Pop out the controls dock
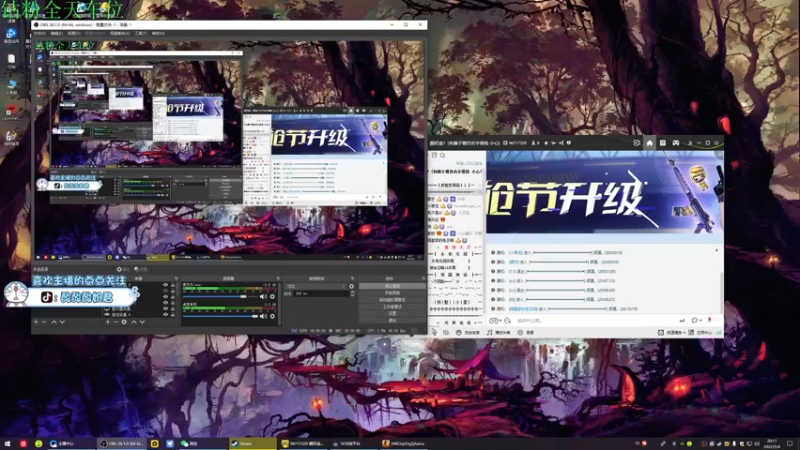The image size is (800, 450). coord(423,278)
